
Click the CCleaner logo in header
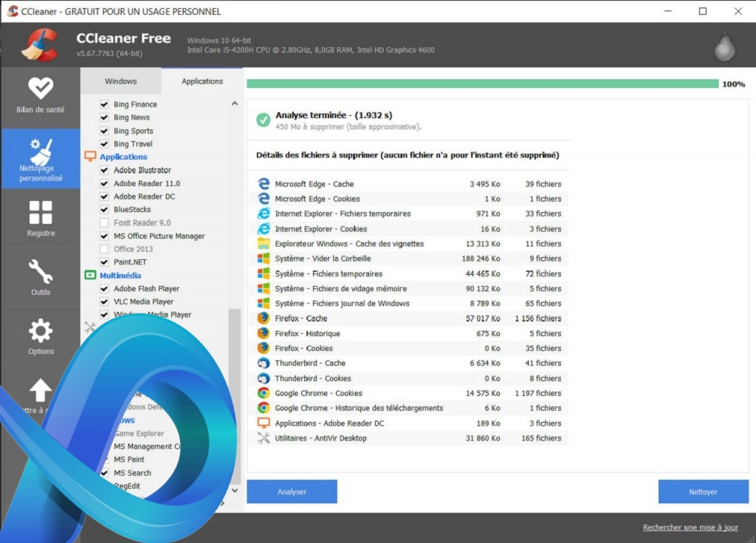tap(40, 45)
